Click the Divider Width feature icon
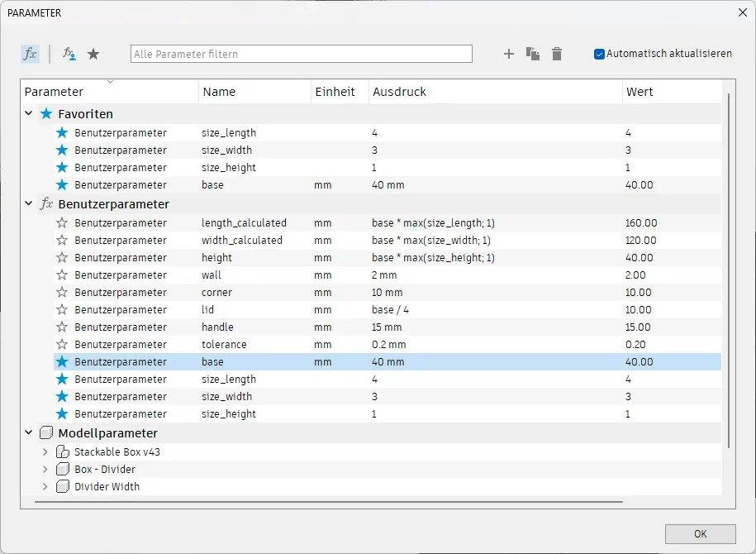Screen dimensions: 756x554 63,486
